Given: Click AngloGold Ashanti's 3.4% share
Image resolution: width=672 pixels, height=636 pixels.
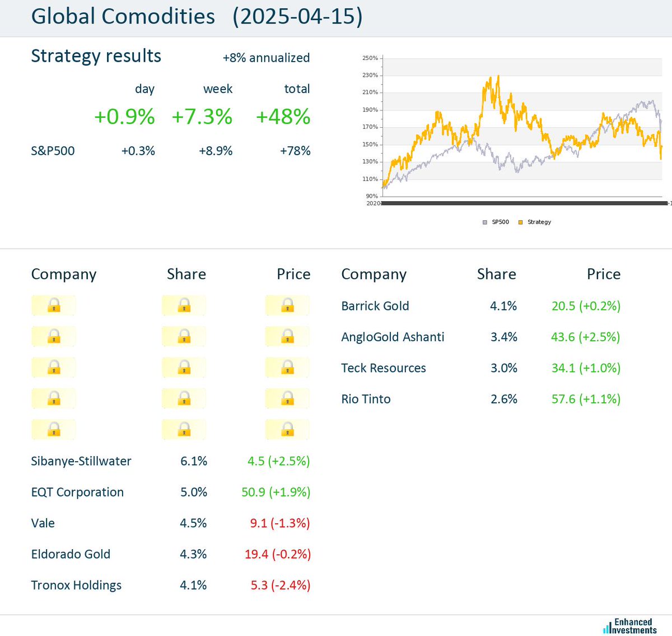Looking at the screenshot, I should 504,337.
